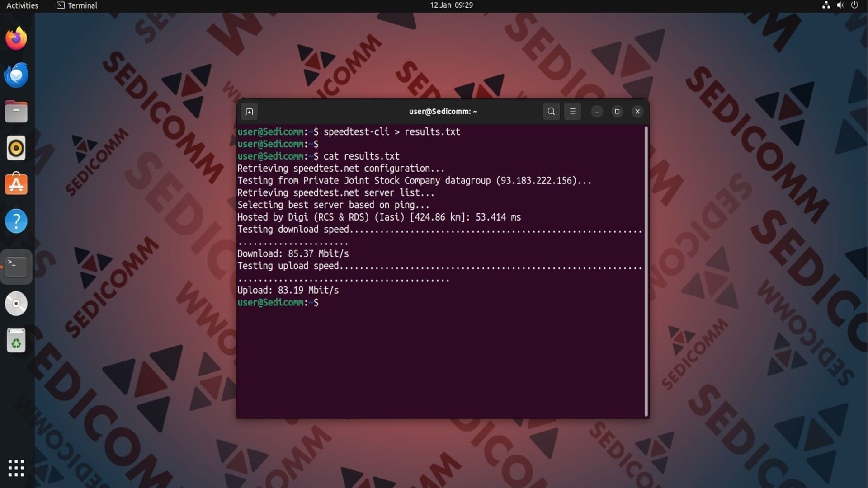Open the Files manager in dock
This screenshot has height=488, width=868.
[x=16, y=112]
